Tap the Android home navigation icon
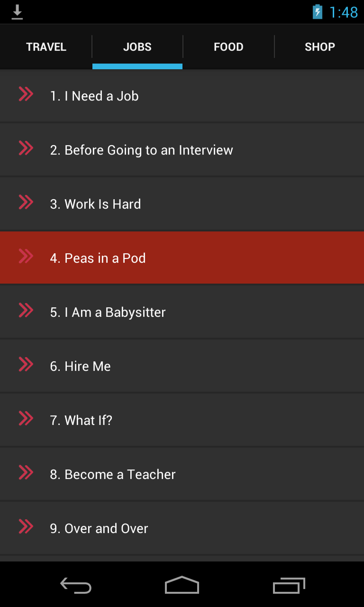The image size is (364, 607). point(182,585)
